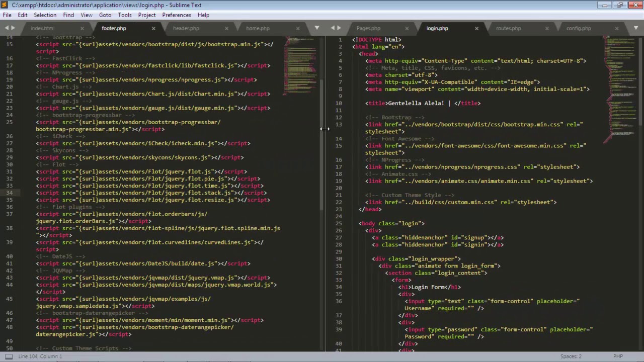644x362 pixels.
Task: Restore down the Sublime Text window
Action: click(x=620, y=5)
